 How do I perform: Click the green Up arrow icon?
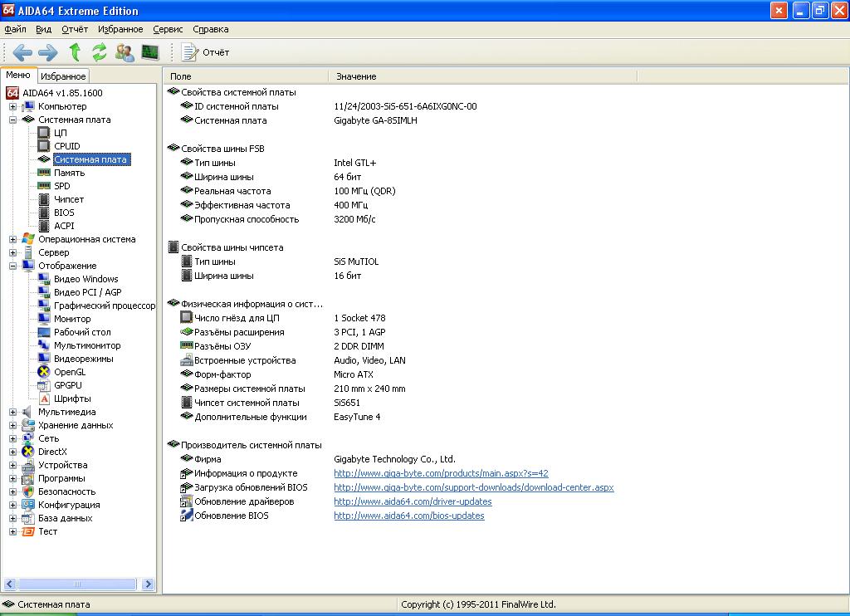tap(75, 52)
